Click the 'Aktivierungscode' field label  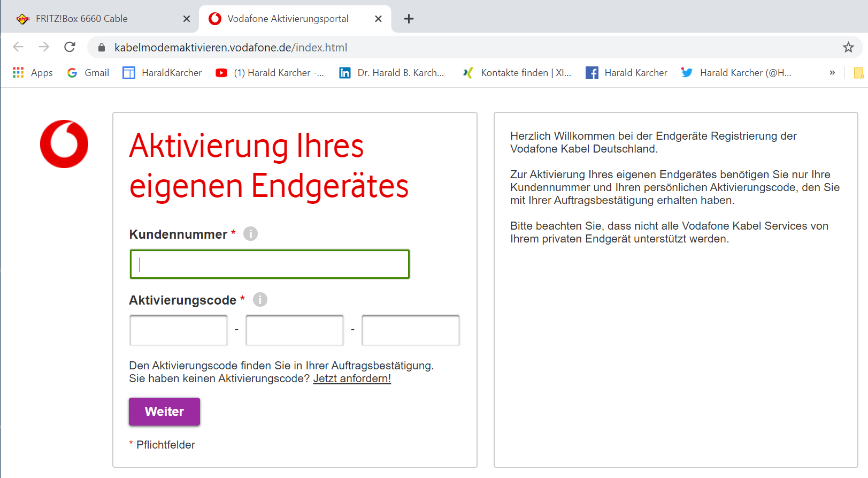tap(182, 300)
